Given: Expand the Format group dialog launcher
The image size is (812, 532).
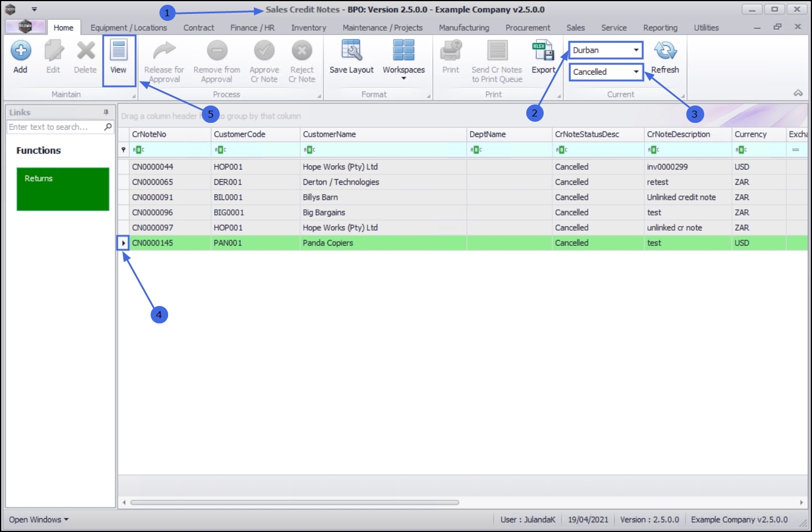Looking at the screenshot, I should tap(429, 96).
